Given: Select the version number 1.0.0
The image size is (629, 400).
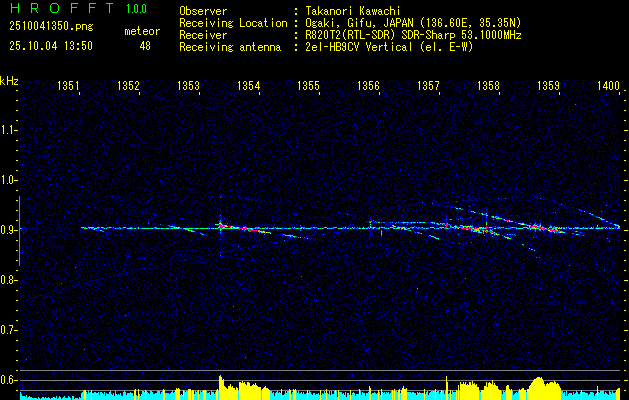Looking at the screenshot, I should point(136,9).
